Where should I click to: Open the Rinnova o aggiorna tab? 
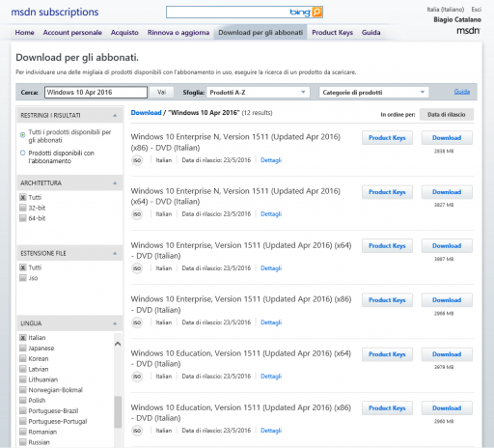pos(178,33)
